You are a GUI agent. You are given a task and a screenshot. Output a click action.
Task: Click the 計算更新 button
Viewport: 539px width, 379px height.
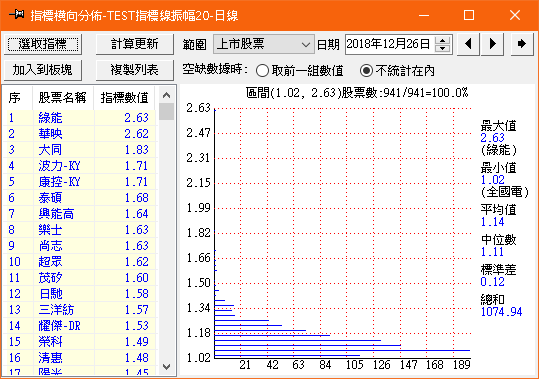[135, 44]
